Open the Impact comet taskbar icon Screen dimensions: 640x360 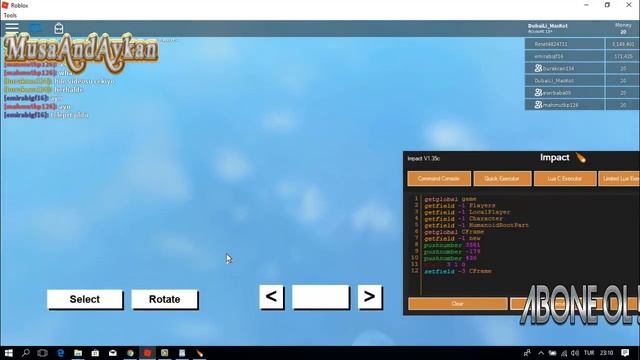pos(200,353)
